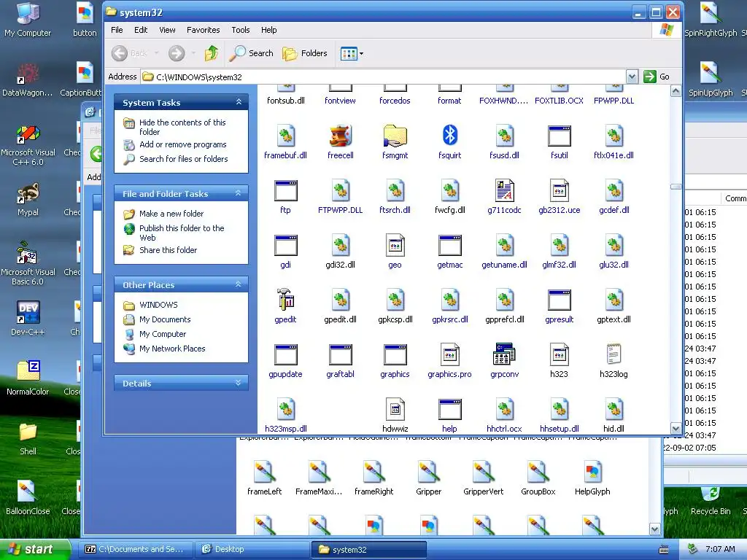Viewport: 747px width, 560px height.
Task: Select the framebuf.dll file icon
Action: [x=285, y=136]
